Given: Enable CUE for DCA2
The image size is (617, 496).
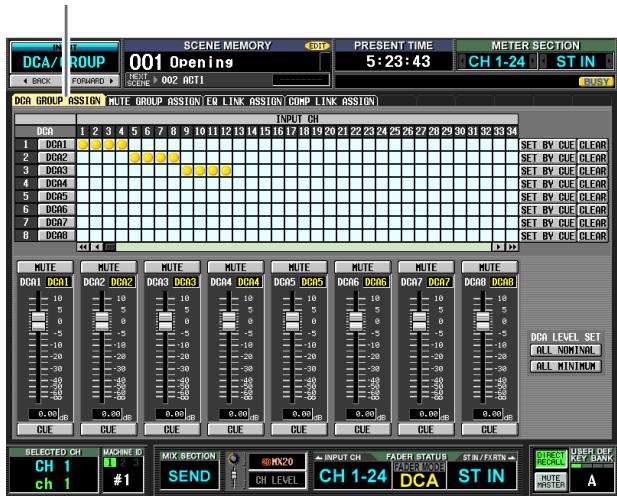Looking at the screenshot, I should pyautogui.click(x=109, y=429).
